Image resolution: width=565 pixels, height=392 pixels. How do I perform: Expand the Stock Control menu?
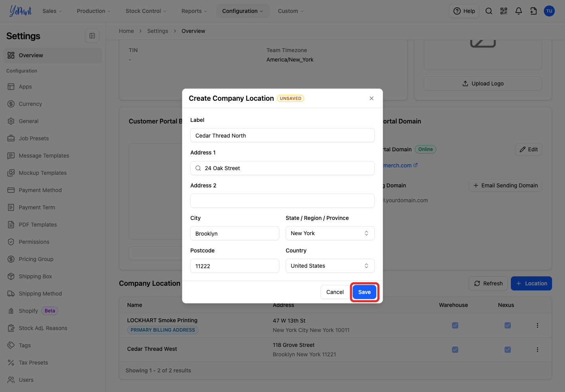pos(146,11)
